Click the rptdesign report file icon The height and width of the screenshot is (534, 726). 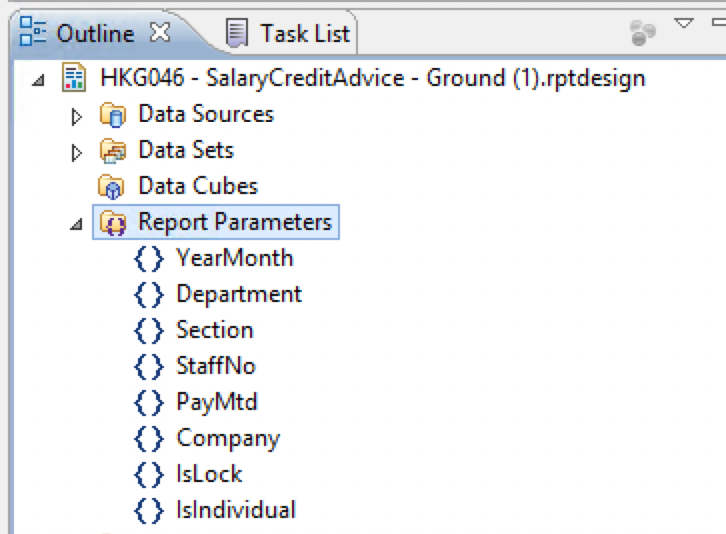click(x=74, y=78)
